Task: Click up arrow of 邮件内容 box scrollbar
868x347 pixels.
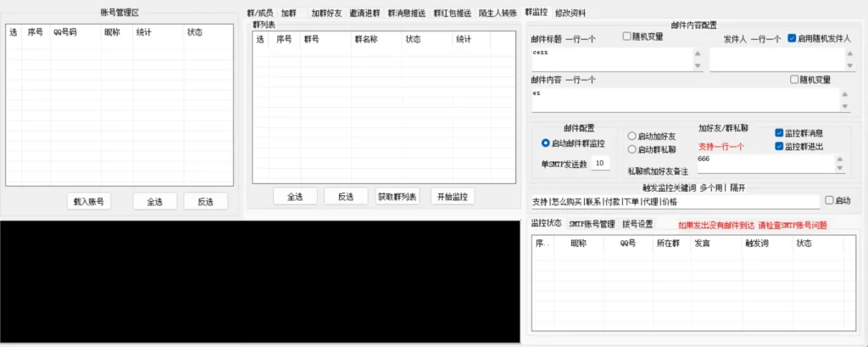Action: click(x=845, y=94)
